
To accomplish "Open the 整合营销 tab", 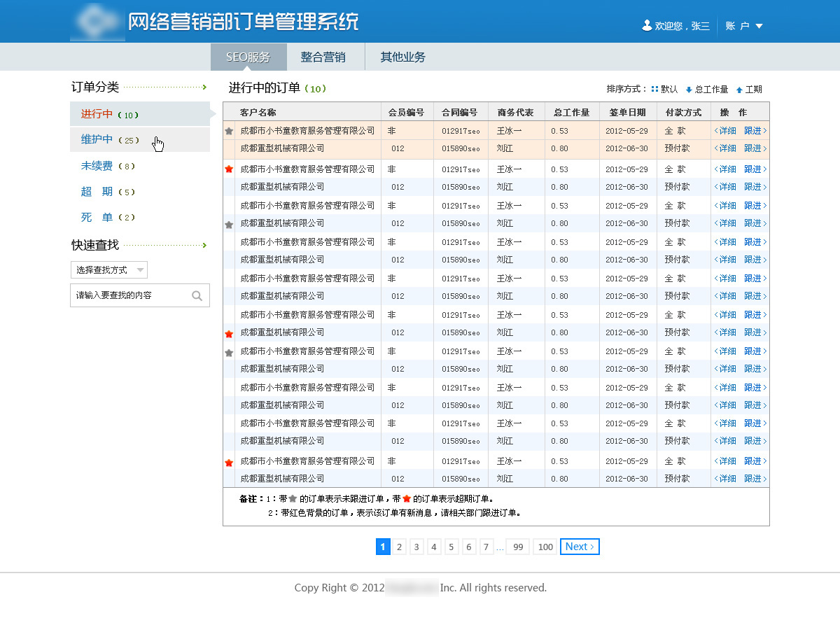I will [x=323, y=57].
